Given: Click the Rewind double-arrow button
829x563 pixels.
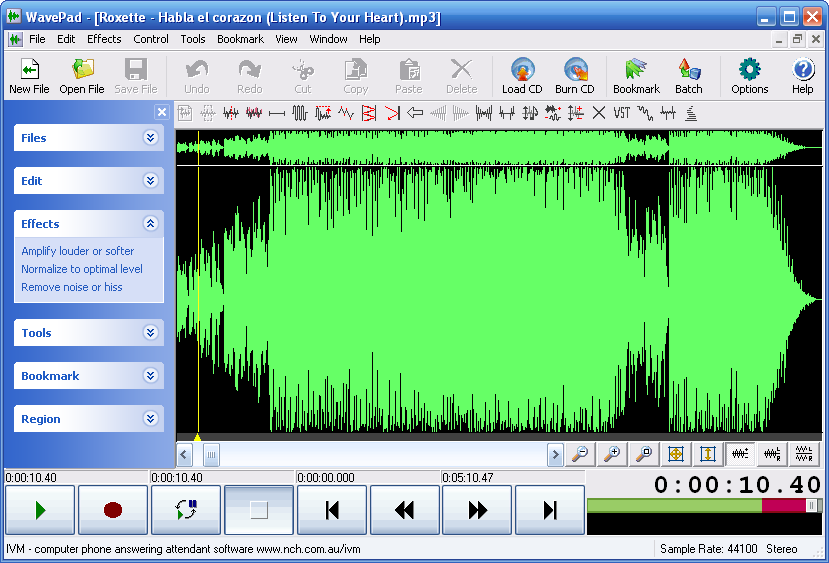Looking at the screenshot, I should (404, 510).
